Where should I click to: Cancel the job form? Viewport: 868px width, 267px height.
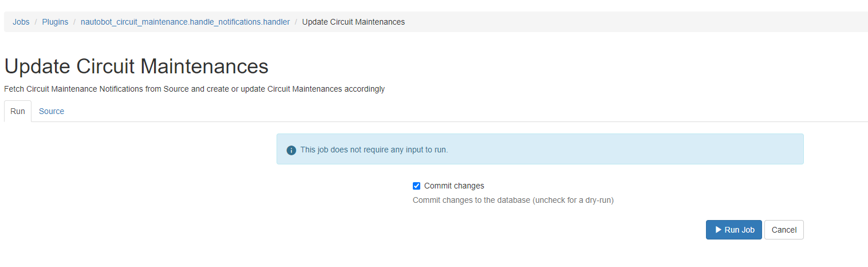(784, 230)
